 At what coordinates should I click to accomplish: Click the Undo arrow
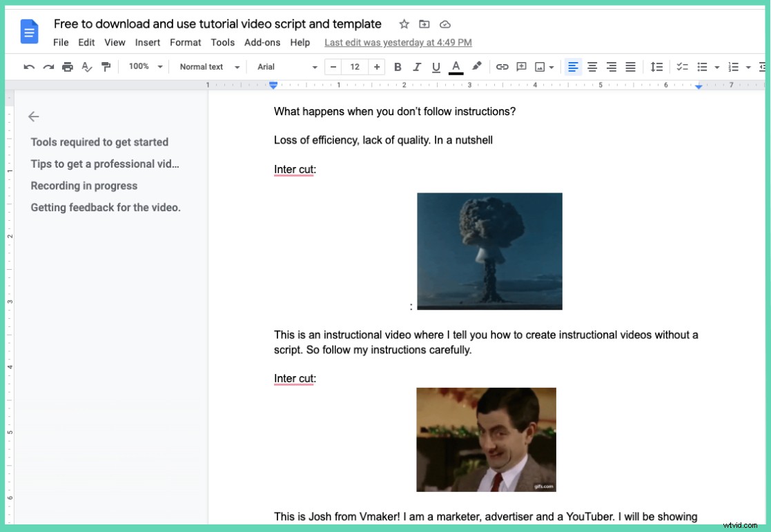pos(28,66)
